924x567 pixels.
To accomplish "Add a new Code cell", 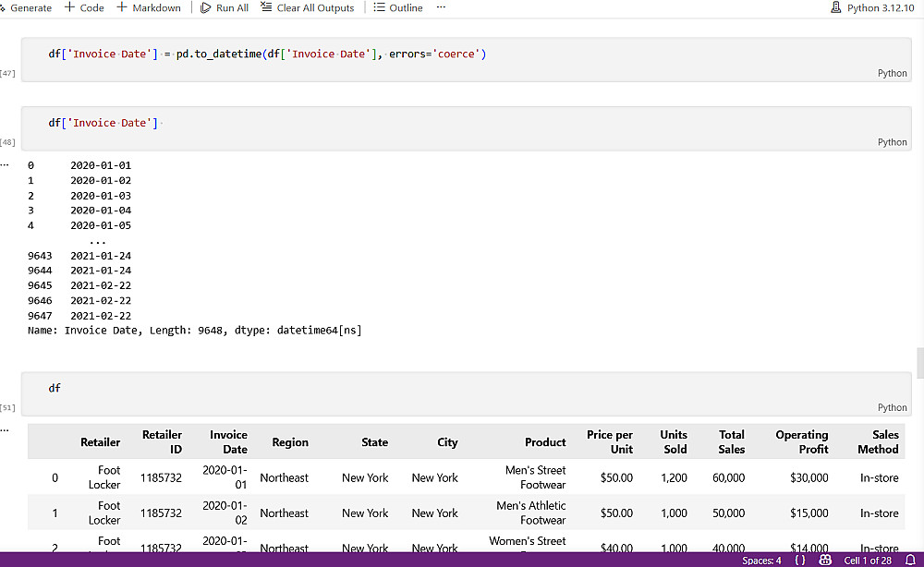I will tap(84, 7).
